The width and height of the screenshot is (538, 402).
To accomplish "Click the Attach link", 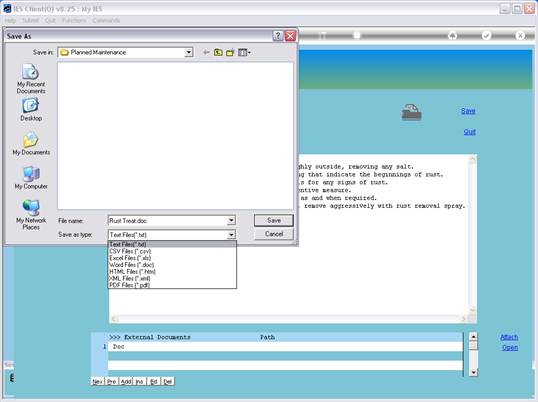I will coord(509,337).
